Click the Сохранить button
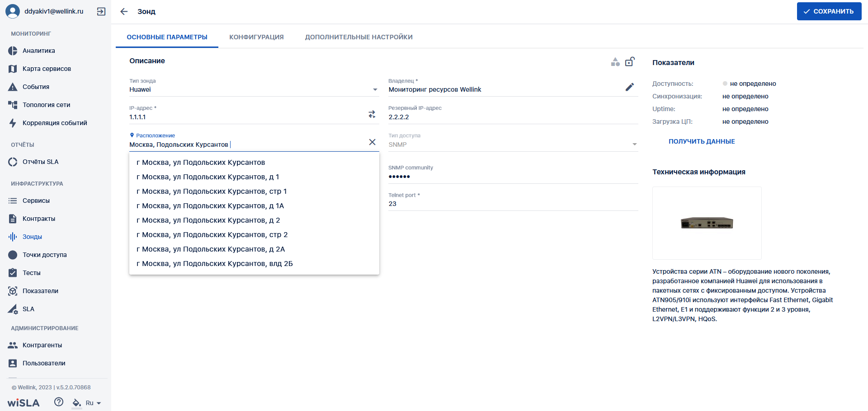 (829, 11)
